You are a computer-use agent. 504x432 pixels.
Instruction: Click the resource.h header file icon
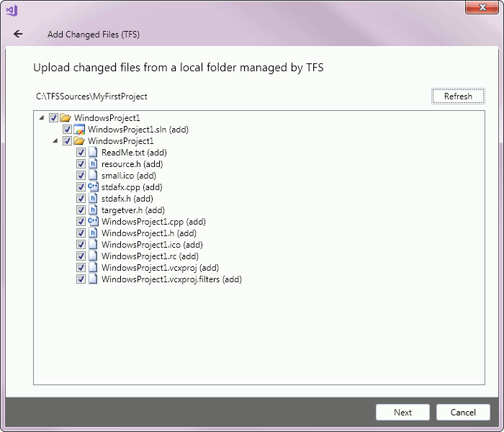tap(93, 164)
